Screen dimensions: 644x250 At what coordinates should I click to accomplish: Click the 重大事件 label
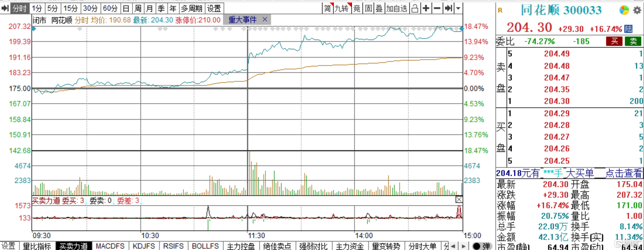[x=243, y=20]
